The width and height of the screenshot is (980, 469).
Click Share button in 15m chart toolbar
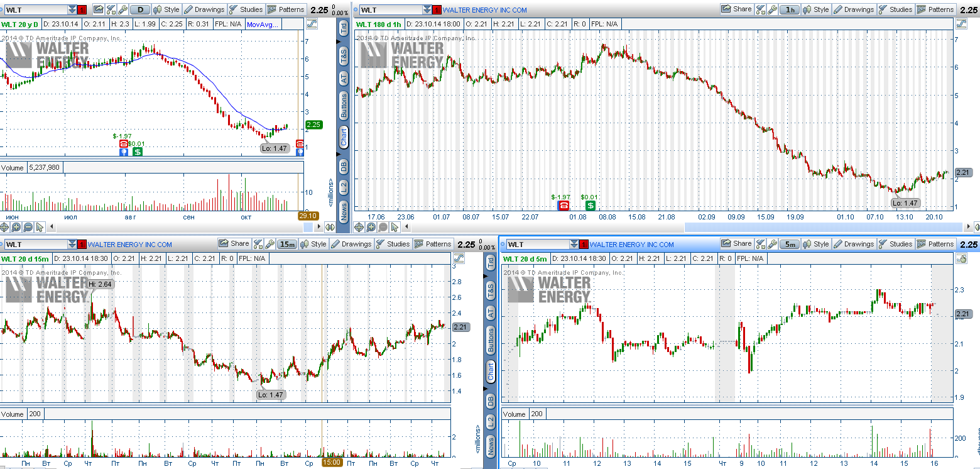pyautogui.click(x=234, y=244)
